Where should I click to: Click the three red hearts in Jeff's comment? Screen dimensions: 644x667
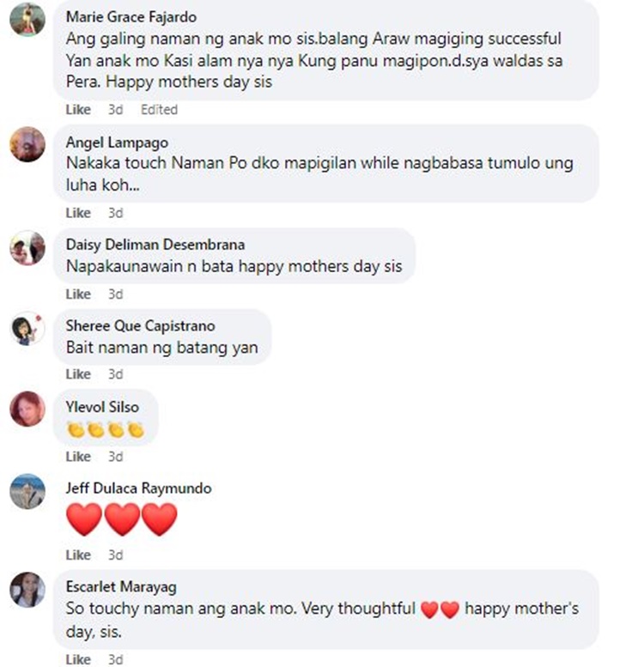tap(122, 519)
